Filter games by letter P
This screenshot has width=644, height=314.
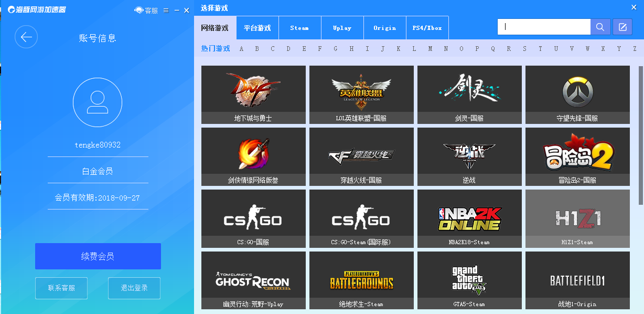(x=477, y=49)
